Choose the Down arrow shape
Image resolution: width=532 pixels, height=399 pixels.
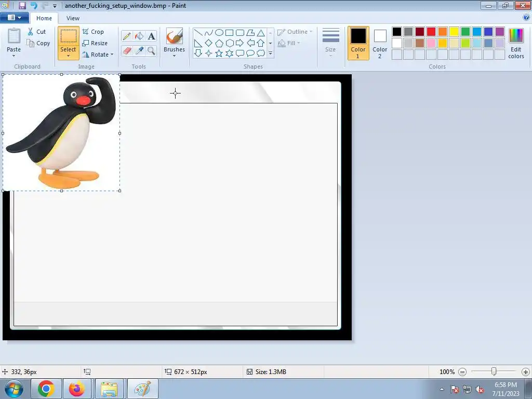pyautogui.click(x=198, y=54)
